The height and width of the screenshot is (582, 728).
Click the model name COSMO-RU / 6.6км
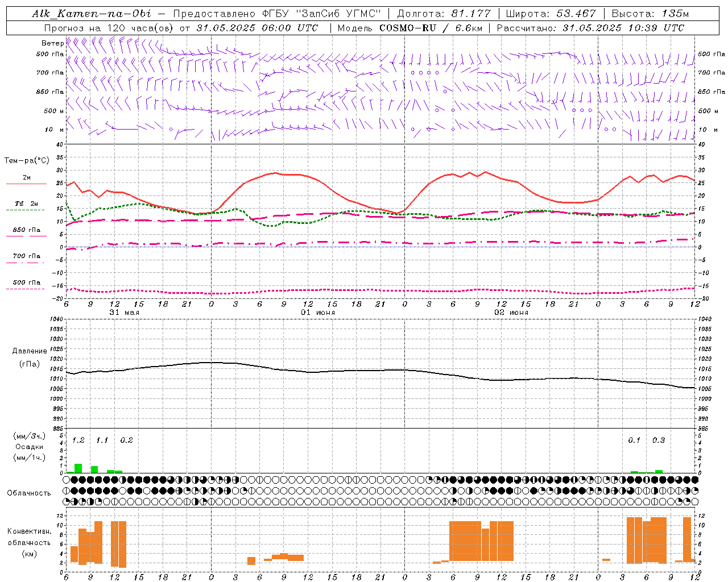[431, 28]
